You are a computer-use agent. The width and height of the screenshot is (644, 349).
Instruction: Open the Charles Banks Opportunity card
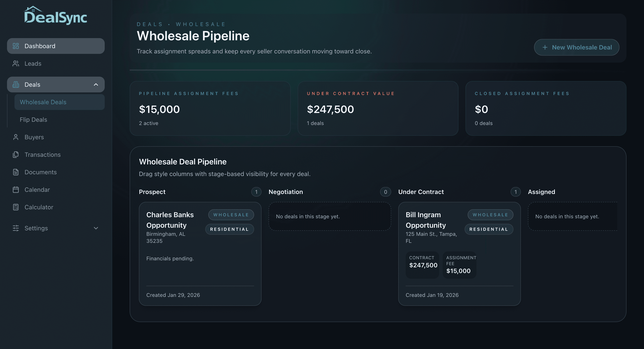[200, 252]
